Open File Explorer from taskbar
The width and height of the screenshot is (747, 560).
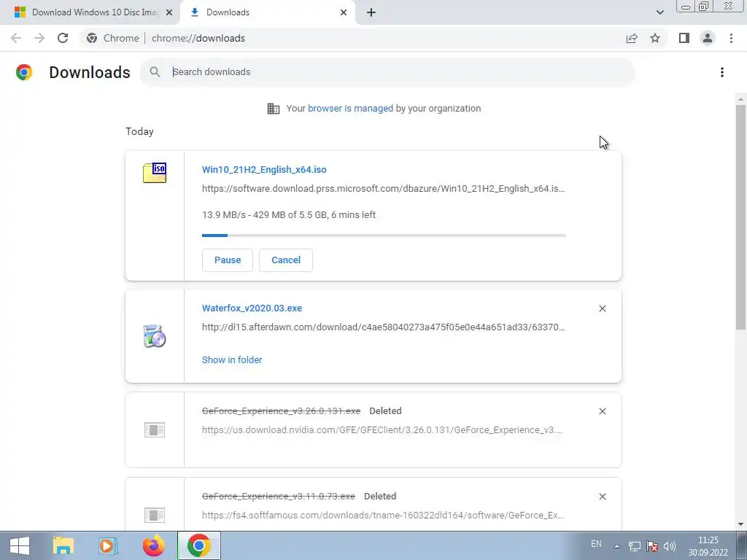(x=63, y=545)
